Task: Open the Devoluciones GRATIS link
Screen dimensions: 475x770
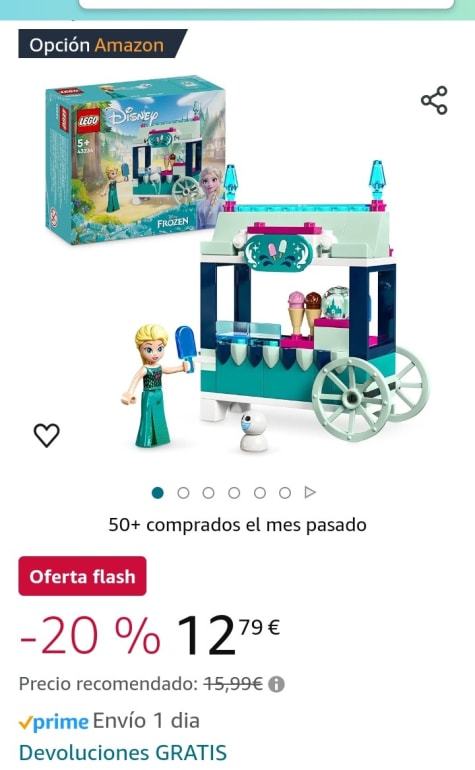Action: (123, 752)
